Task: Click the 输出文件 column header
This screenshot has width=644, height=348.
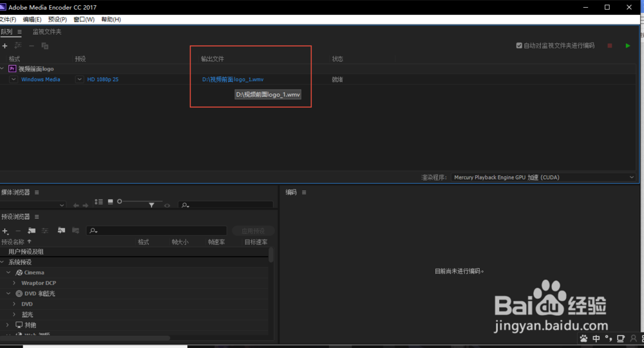Action: [213, 59]
